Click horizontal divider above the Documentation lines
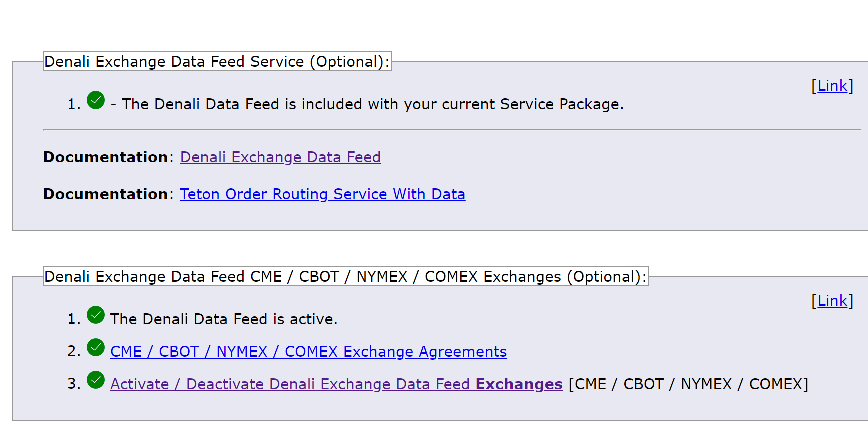 [450, 130]
